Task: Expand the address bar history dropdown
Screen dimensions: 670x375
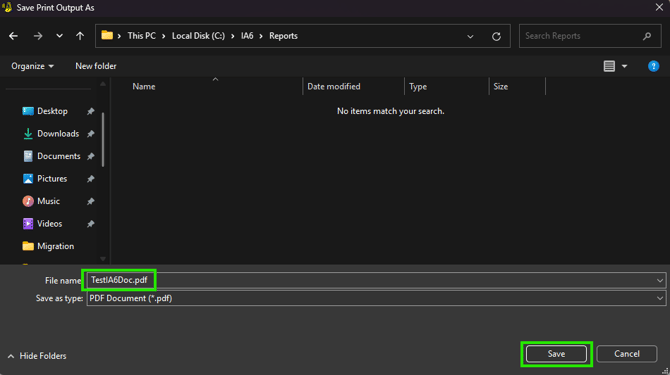Action: pyautogui.click(x=470, y=37)
